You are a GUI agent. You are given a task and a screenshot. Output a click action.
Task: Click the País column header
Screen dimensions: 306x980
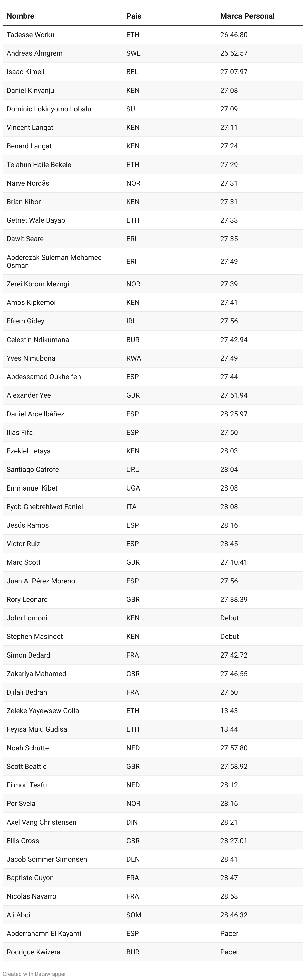click(134, 16)
